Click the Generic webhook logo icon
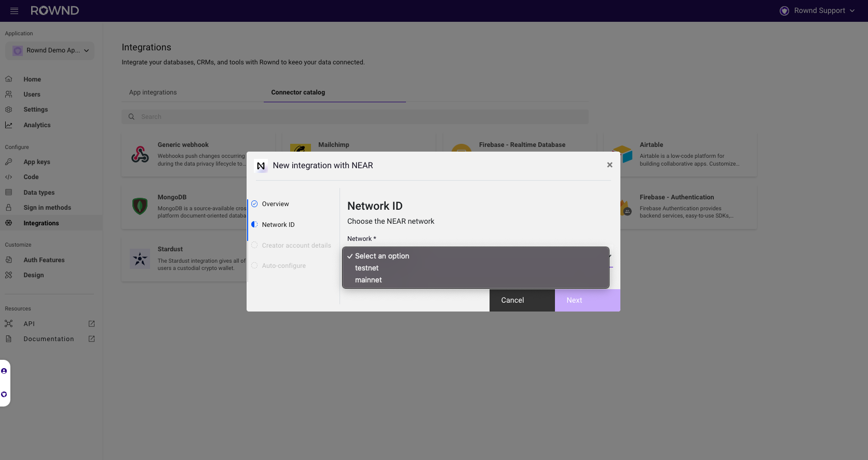 [140, 154]
